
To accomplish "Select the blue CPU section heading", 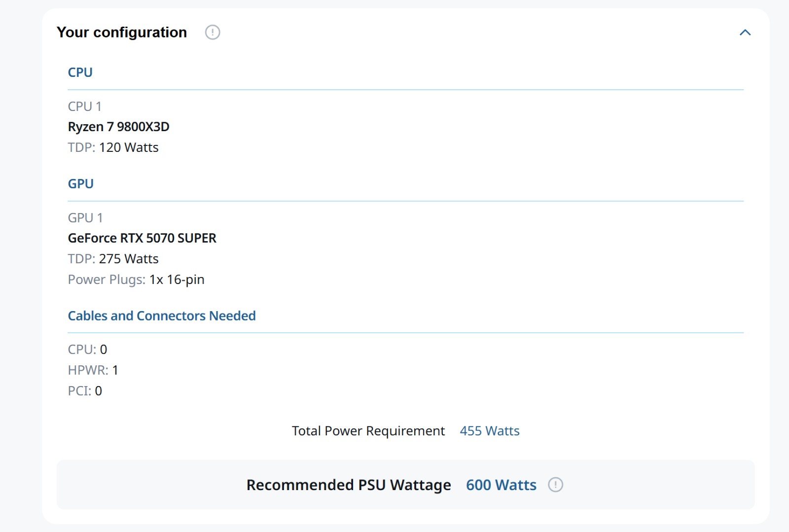I will point(80,72).
